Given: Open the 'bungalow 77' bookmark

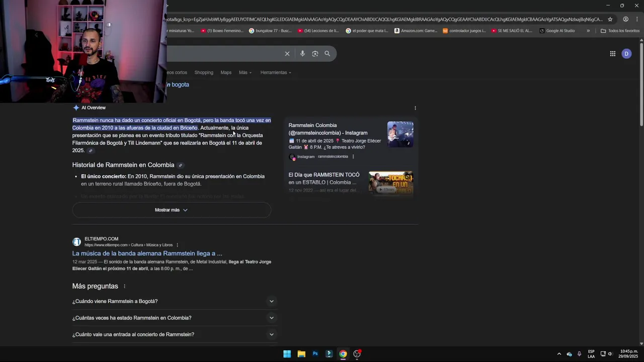Looking at the screenshot, I should click(270, 31).
